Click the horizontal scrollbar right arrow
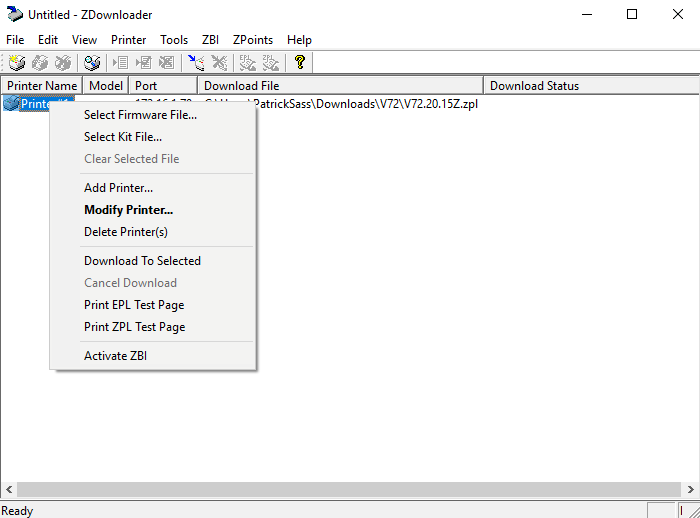The width and height of the screenshot is (700, 518). 690,489
